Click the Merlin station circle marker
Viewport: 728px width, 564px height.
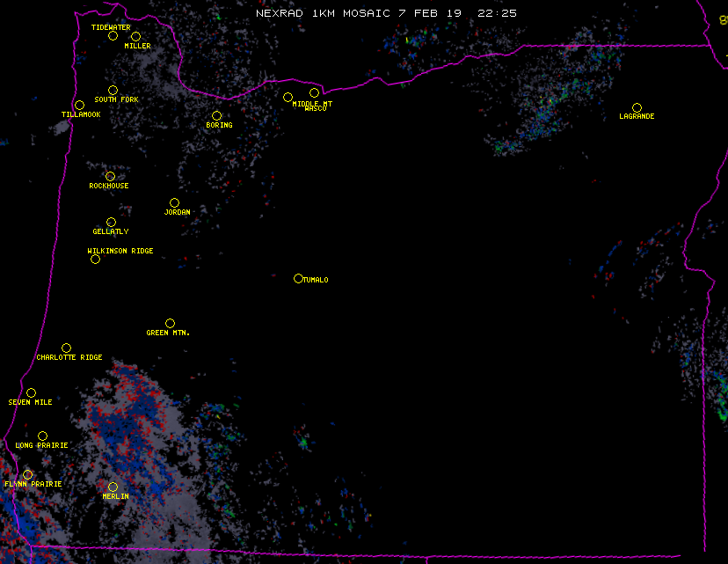click(113, 487)
